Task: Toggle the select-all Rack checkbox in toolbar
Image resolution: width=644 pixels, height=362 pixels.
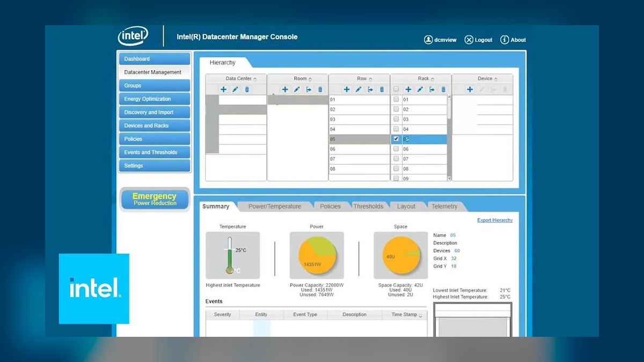Action: coord(396,90)
